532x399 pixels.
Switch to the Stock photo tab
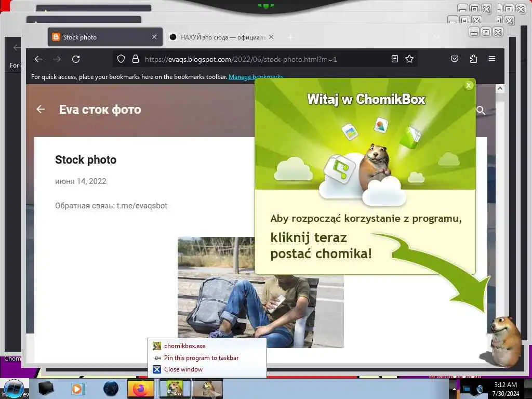pos(105,37)
